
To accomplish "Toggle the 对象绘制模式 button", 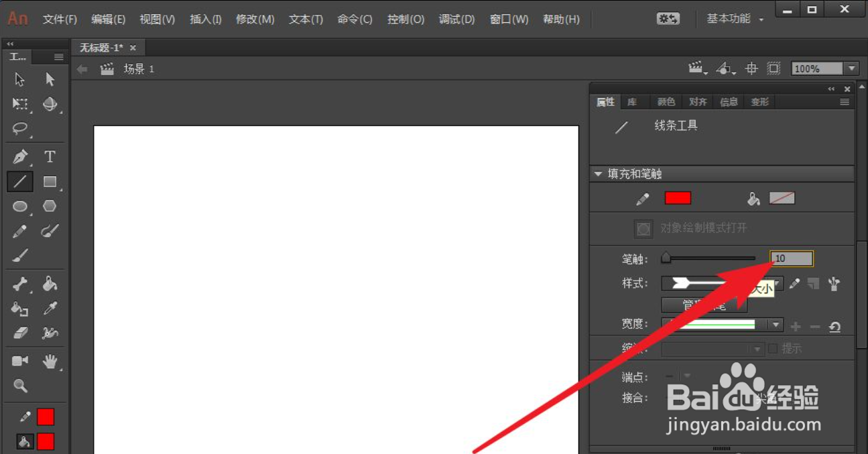I will [643, 228].
